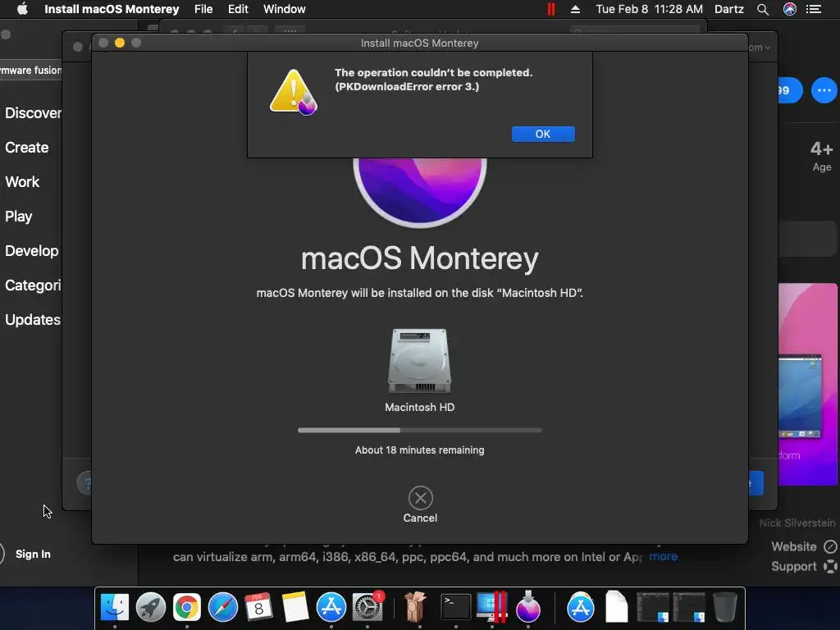This screenshot has width=840, height=630.
Task: Click the Macintosh HD disk icon
Action: [419, 361]
